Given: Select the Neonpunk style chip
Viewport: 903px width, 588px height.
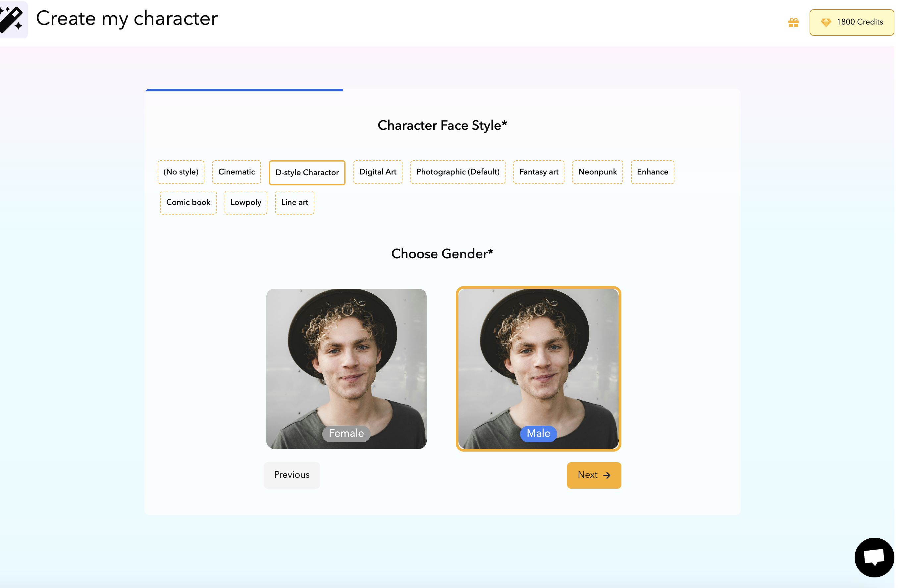Looking at the screenshot, I should 597,172.
